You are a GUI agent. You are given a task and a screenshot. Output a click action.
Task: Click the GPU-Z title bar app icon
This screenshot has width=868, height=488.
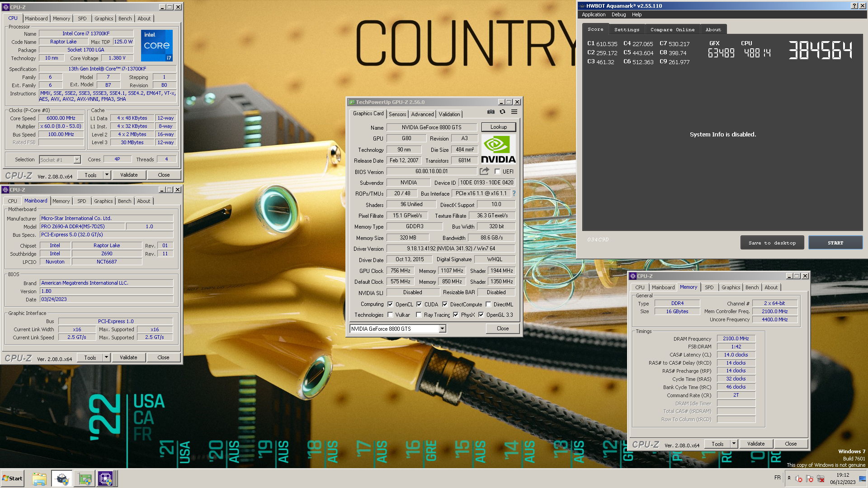click(x=352, y=102)
